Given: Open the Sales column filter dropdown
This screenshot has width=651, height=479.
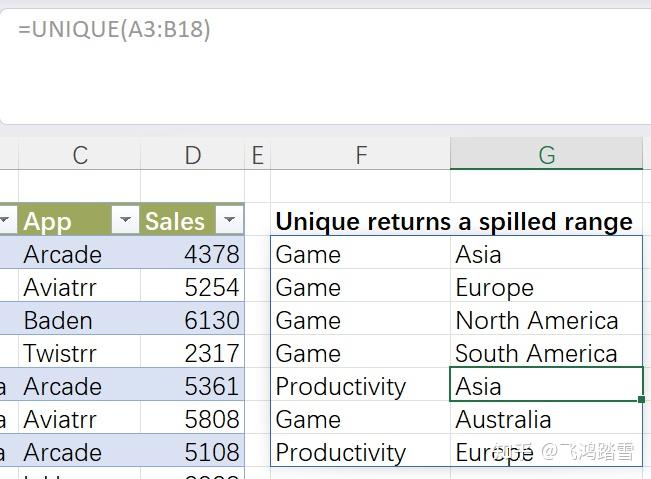Looking at the screenshot, I should pyautogui.click(x=230, y=221).
